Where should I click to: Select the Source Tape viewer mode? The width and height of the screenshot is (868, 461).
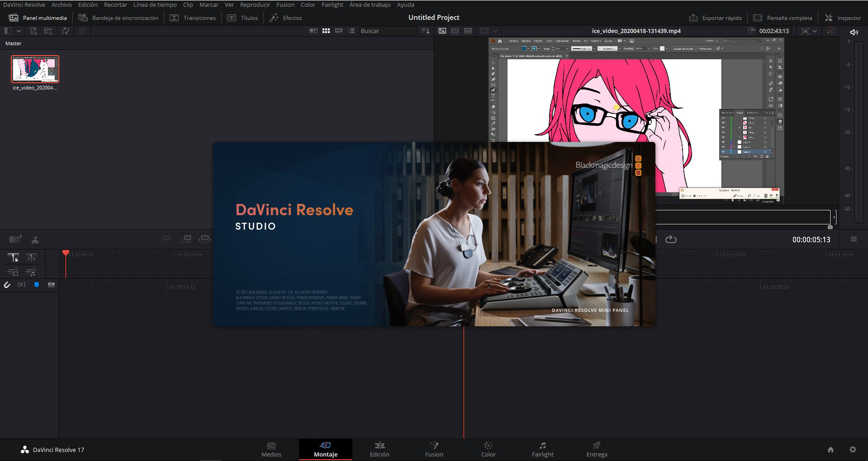click(x=455, y=31)
